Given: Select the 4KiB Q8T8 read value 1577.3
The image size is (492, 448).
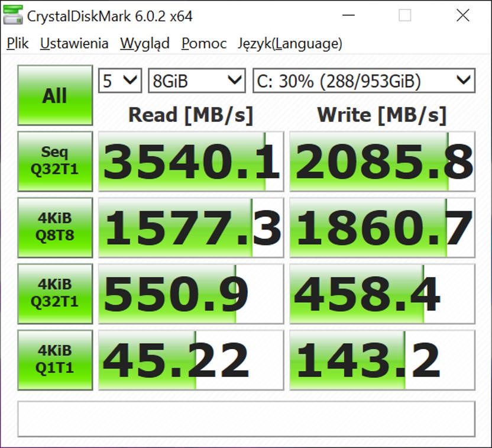Looking at the screenshot, I should (191, 228).
